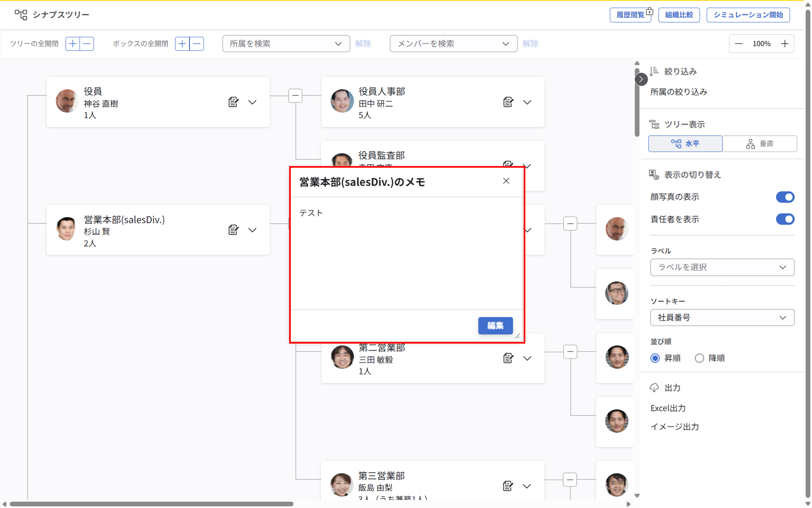Click 履歴閲覧 button
The height and width of the screenshot is (508, 812).
(630, 15)
